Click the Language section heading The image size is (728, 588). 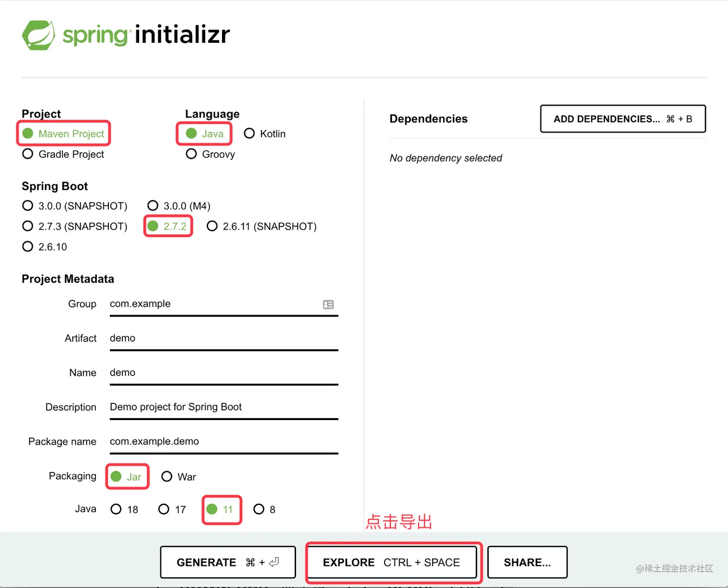212,114
